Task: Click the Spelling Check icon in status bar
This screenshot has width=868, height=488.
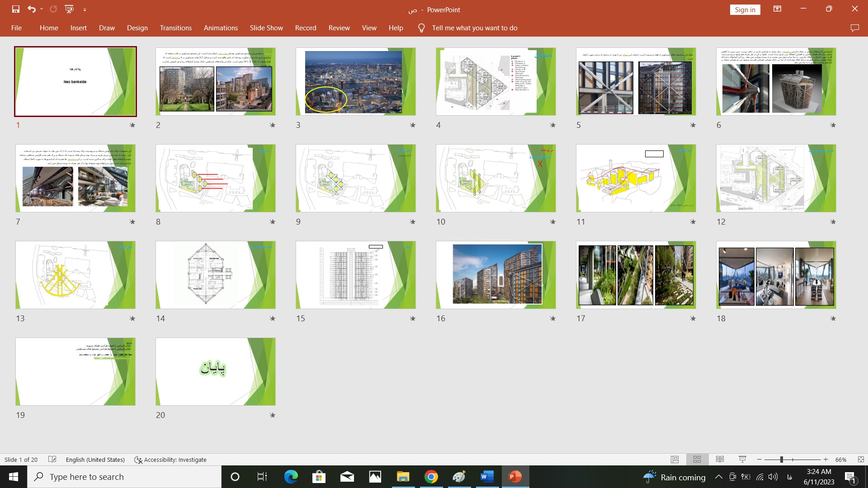Action: (x=52, y=460)
